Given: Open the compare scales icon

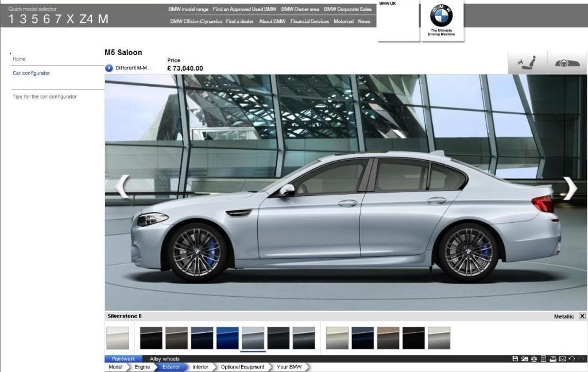Looking at the screenshot, I should point(534,359).
